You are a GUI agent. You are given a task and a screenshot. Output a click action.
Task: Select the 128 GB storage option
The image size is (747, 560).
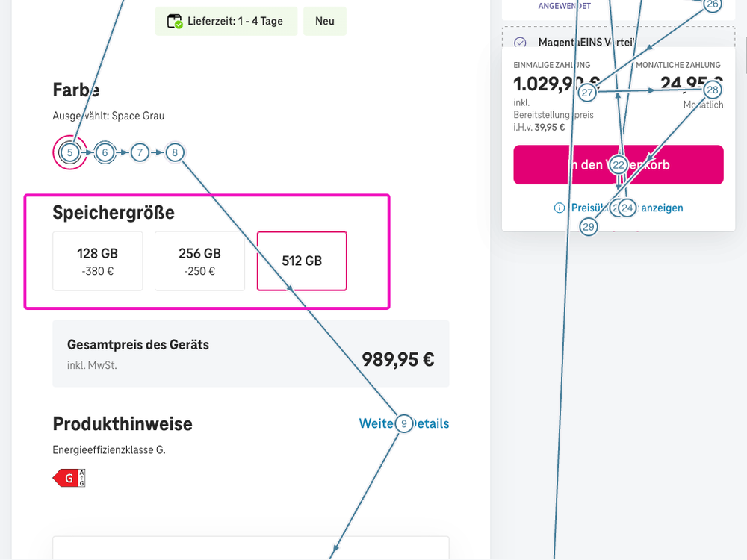tap(98, 261)
